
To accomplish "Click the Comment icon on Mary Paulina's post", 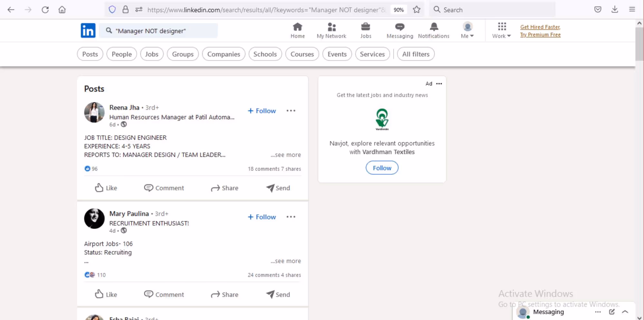I will [x=164, y=294].
